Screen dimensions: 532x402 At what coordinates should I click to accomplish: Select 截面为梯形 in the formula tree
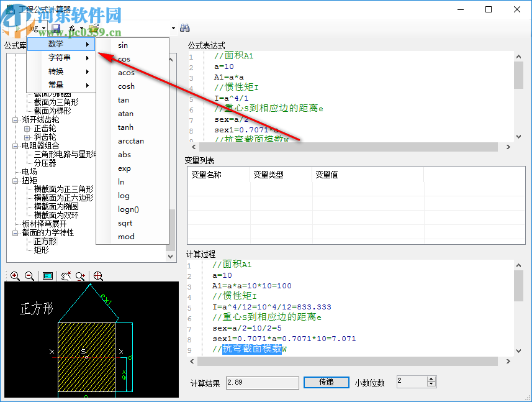(52, 111)
